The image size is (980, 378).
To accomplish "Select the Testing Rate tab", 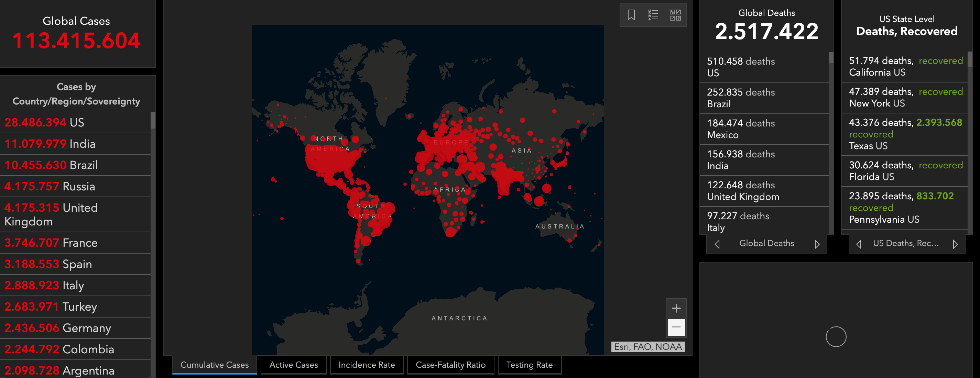I will [x=529, y=365].
